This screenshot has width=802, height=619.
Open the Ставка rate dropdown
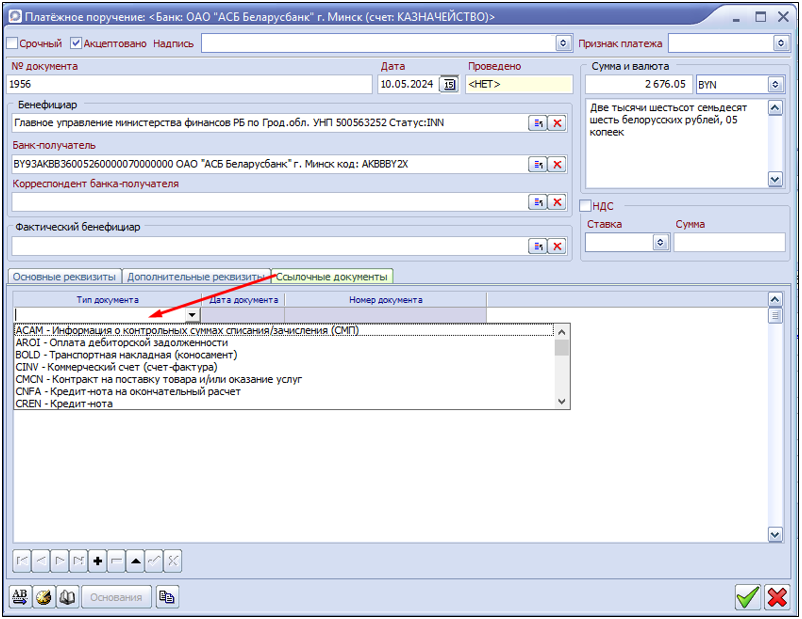point(659,242)
